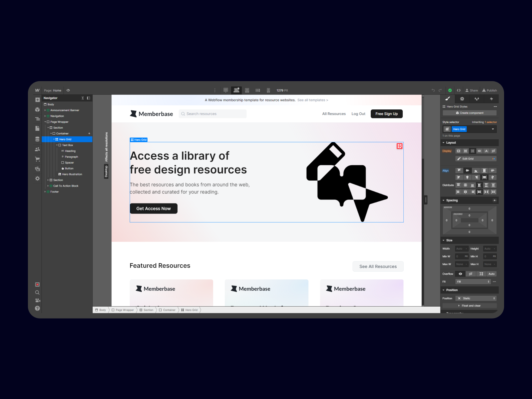Click Create component button
Screen dimensions: 532x399
pyautogui.click(x=469, y=113)
